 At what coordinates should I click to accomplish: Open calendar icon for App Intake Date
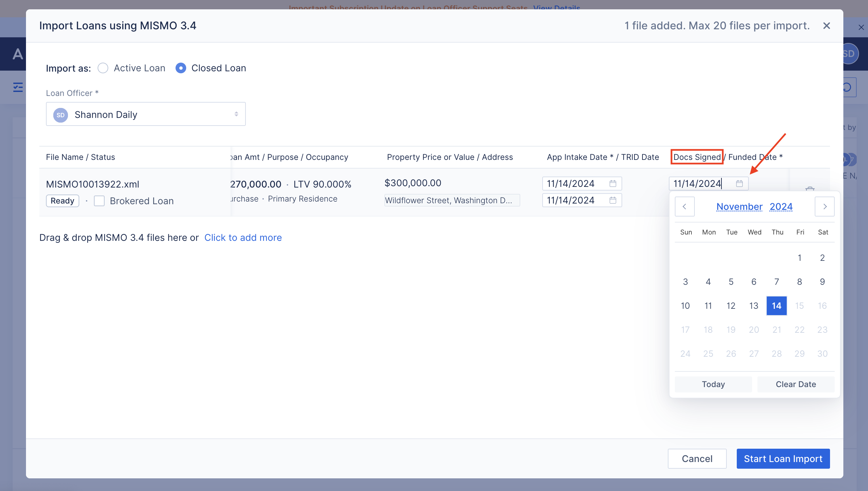pos(613,184)
